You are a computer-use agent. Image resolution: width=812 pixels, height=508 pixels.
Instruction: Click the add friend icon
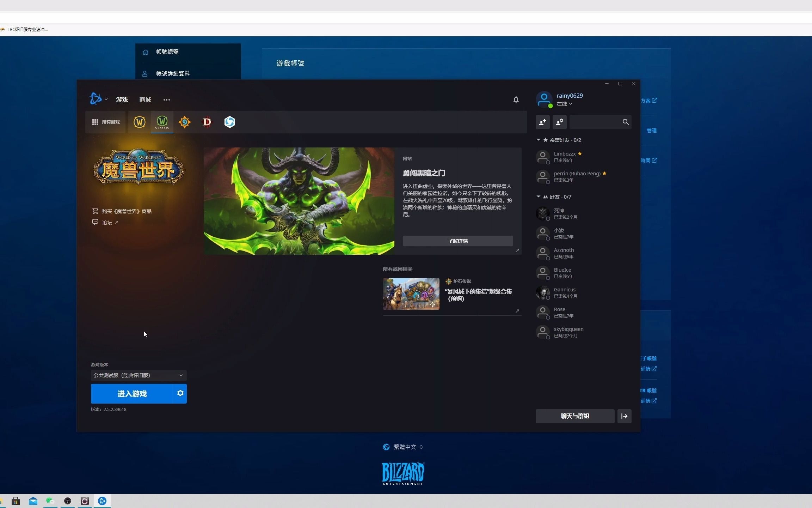pos(542,122)
